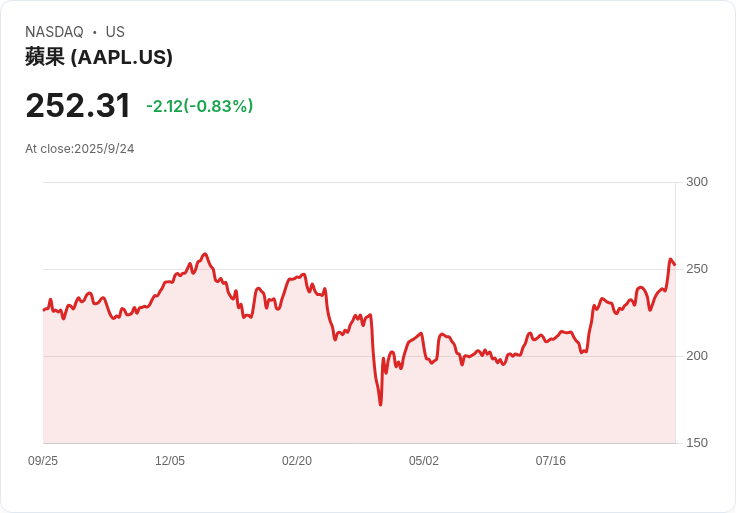Screen dimensions: 736x513
Task: Click the 150 price axis label
Action: click(697, 443)
